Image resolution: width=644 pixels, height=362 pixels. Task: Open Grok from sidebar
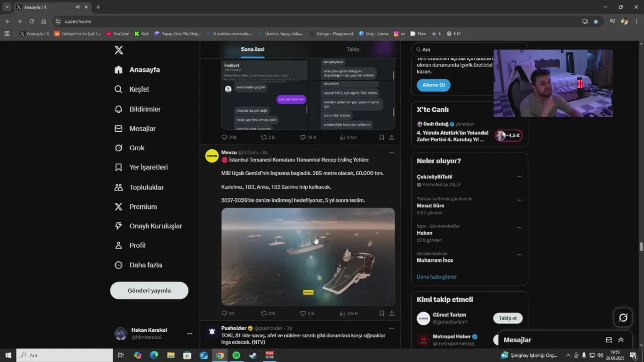point(129,148)
